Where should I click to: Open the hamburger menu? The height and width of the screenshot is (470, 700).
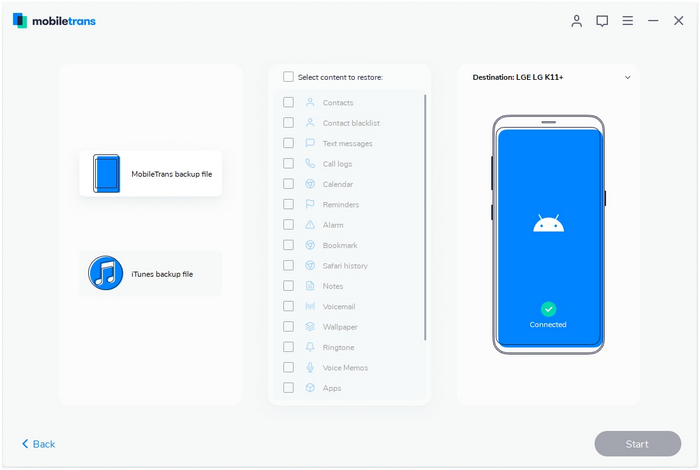click(628, 21)
